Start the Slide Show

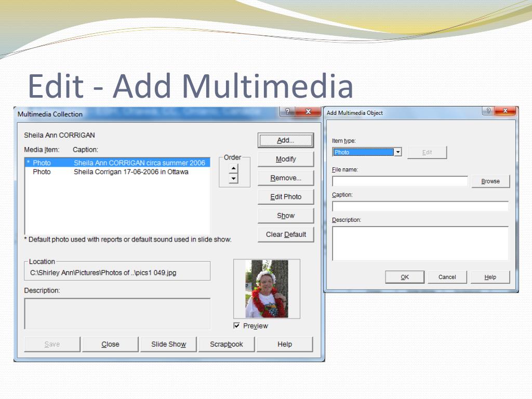click(168, 344)
